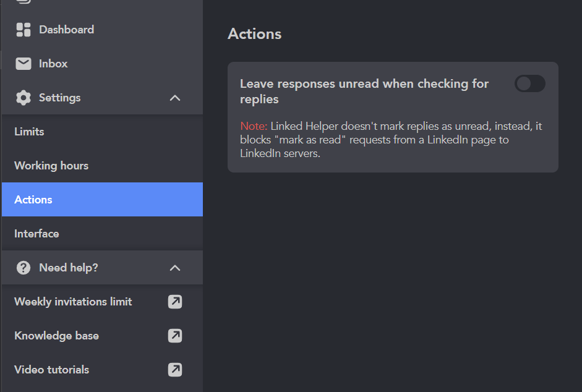Click the Need help question mark icon

[24, 268]
